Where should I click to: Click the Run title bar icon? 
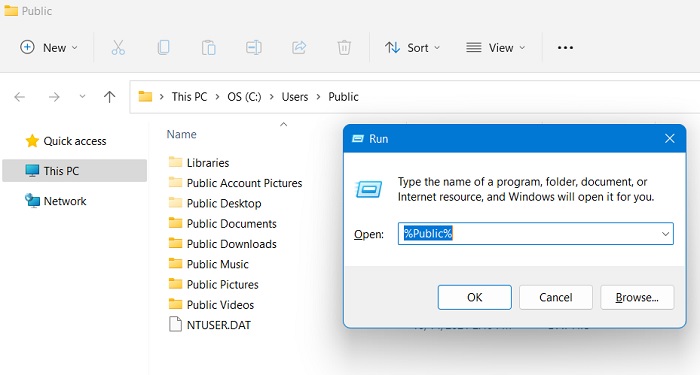click(358, 139)
